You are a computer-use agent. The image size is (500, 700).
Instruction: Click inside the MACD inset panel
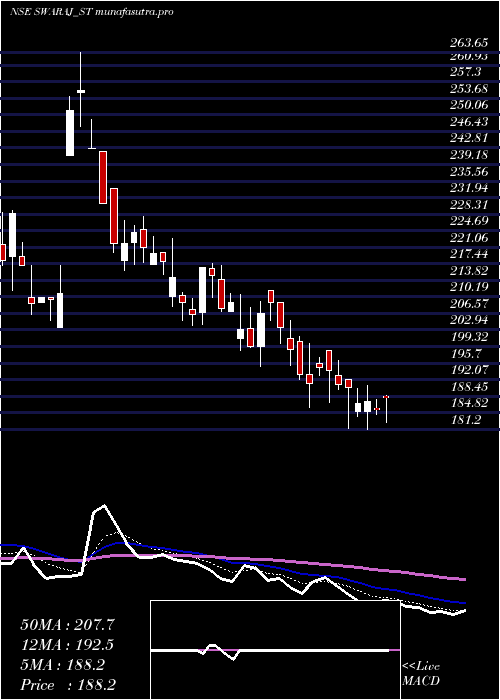click(x=275, y=650)
